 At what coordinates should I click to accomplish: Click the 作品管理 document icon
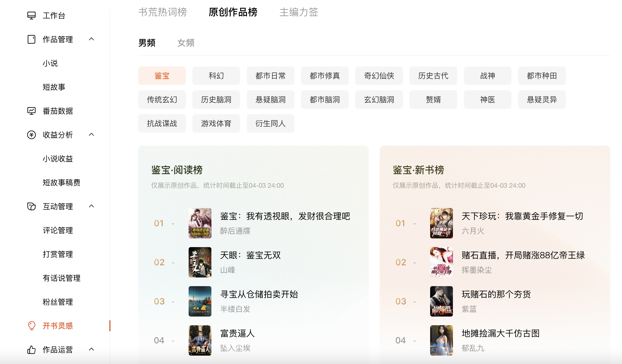pyautogui.click(x=31, y=39)
